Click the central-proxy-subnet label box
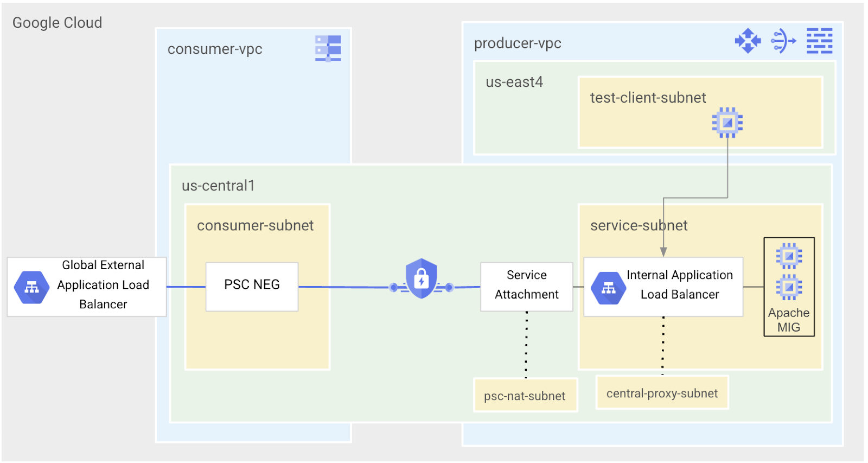Screen dimensions: 868x463 coord(662,393)
